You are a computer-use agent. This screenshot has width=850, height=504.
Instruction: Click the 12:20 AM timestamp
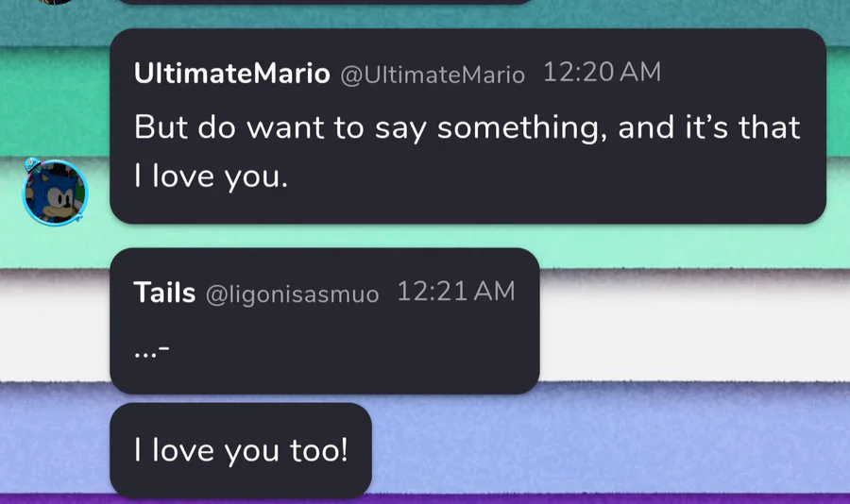click(602, 73)
